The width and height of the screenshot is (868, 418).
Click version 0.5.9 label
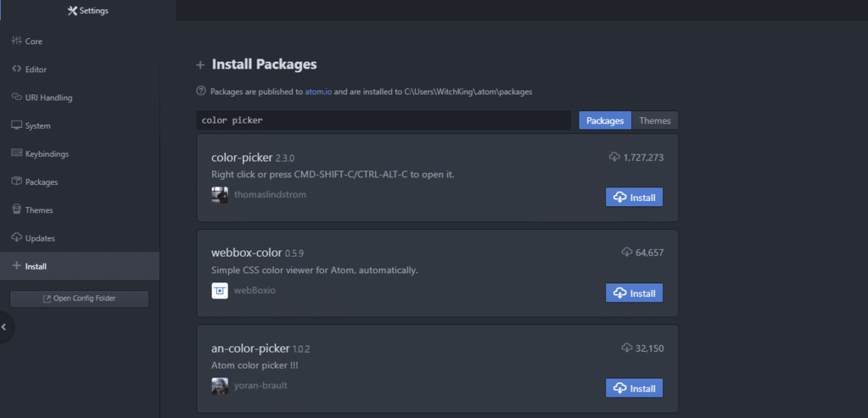(295, 254)
